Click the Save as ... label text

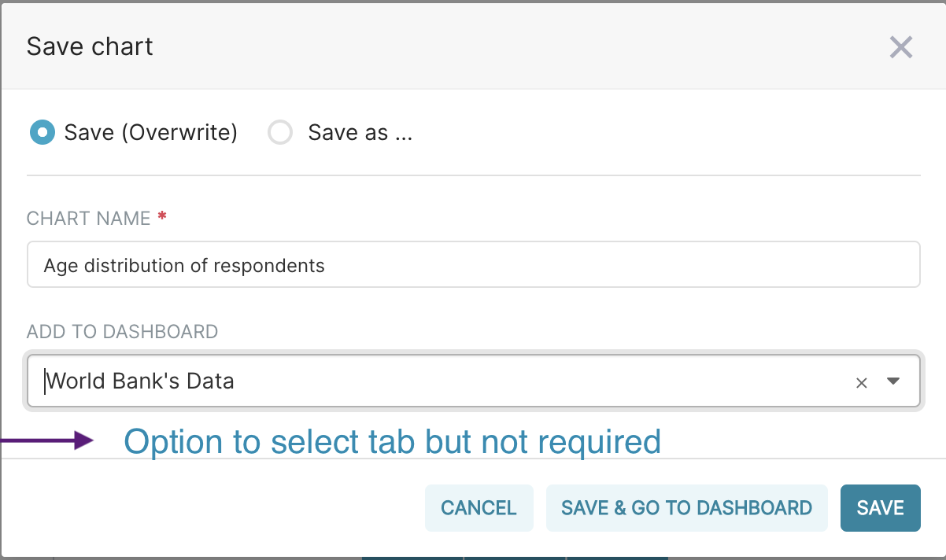[360, 132]
